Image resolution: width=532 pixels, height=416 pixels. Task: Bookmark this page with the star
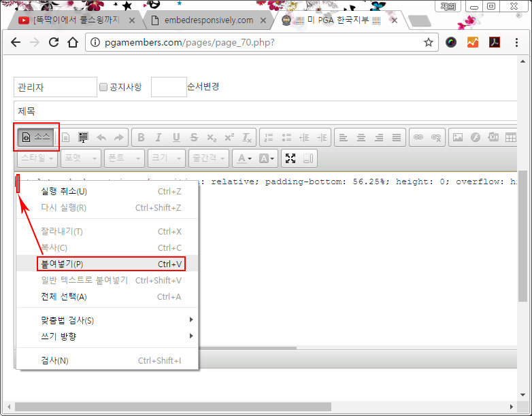pyautogui.click(x=429, y=42)
